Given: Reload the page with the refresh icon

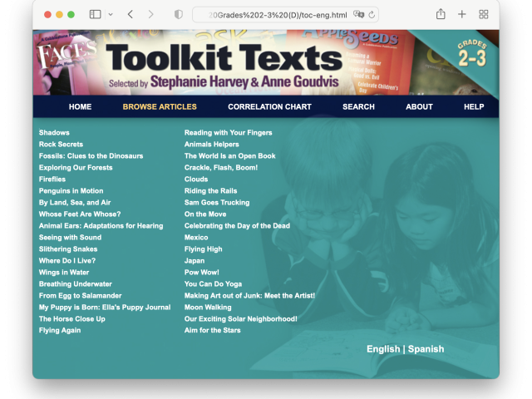Looking at the screenshot, I should click(x=372, y=15).
